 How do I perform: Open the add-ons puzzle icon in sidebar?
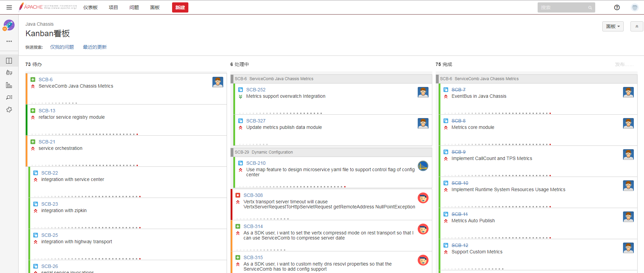[x=9, y=110]
